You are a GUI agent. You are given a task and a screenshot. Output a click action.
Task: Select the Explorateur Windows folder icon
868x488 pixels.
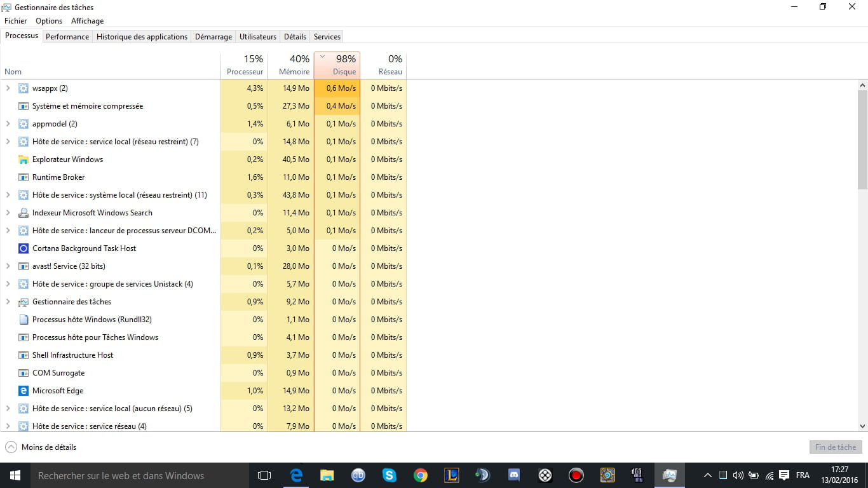click(24, 159)
